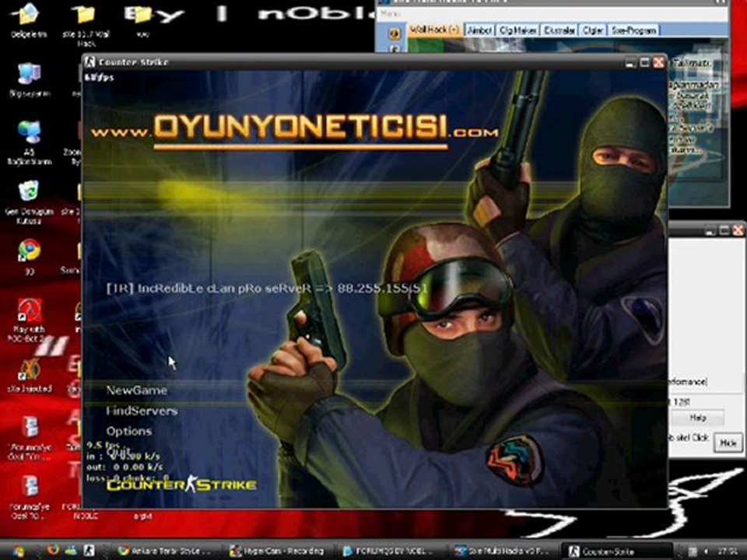
Task: Click the Counter-Strike window title icon
Action: tap(90, 62)
